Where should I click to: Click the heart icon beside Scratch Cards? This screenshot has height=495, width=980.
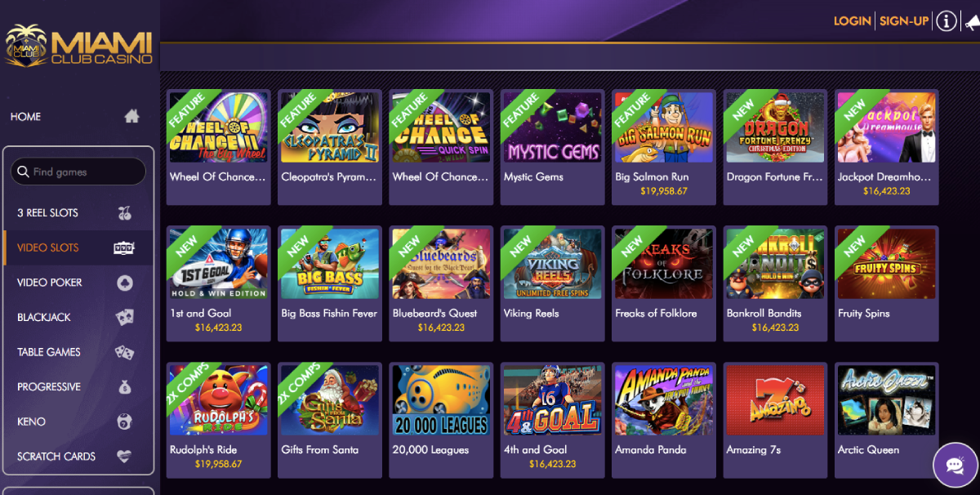click(x=124, y=457)
